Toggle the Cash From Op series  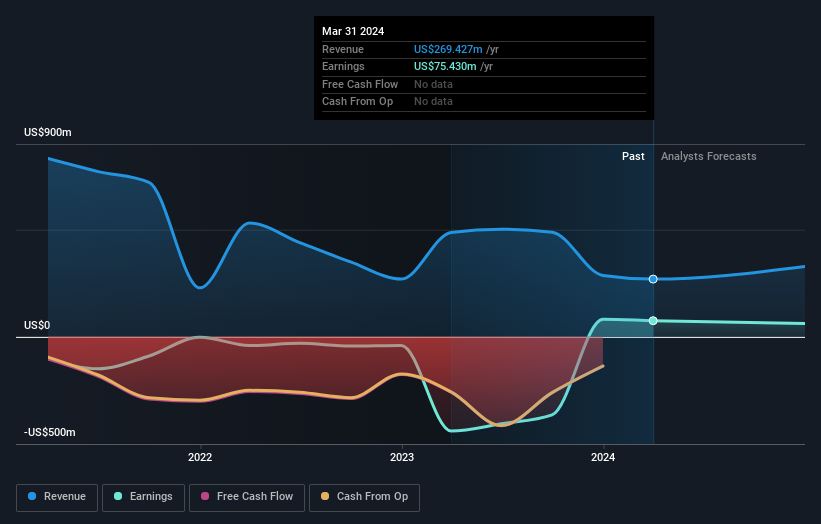364,497
